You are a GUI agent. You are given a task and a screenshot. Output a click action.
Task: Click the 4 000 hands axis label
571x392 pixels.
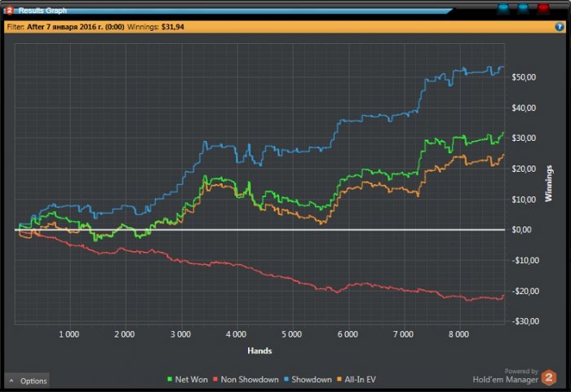[x=236, y=334]
